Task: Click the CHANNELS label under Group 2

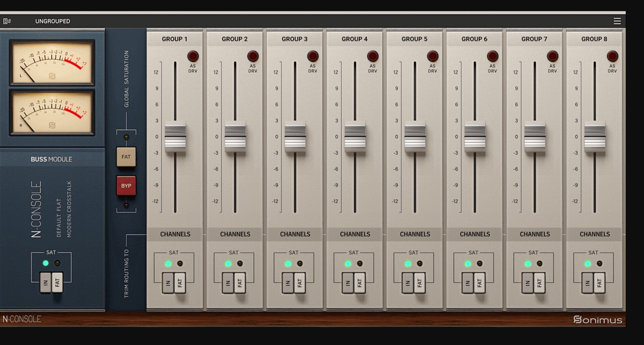Action: tap(235, 234)
